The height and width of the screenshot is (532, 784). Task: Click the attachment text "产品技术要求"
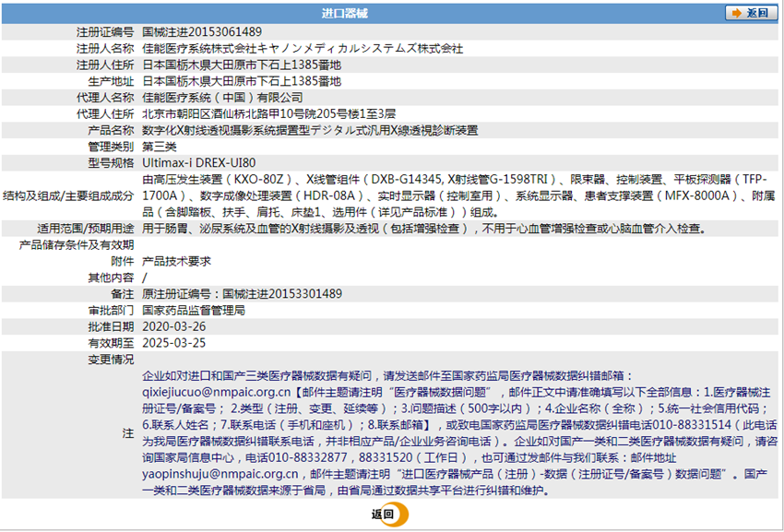[x=177, y=262]
